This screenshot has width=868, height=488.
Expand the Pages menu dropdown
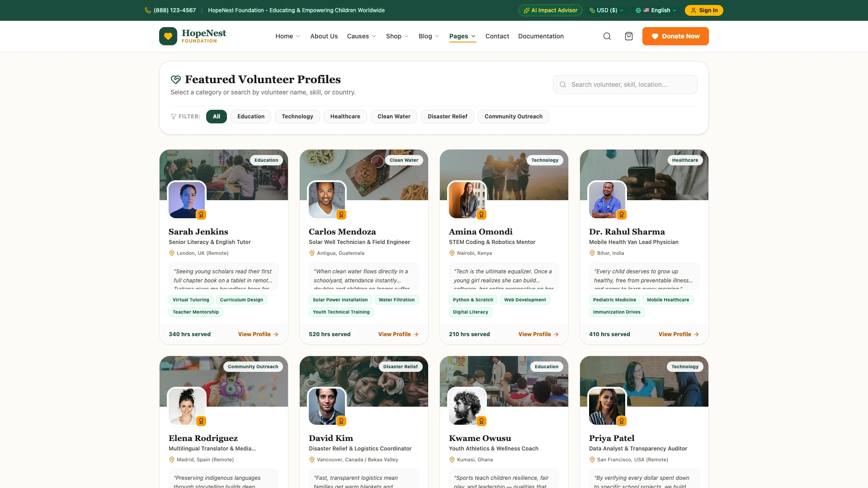(462, 36)
